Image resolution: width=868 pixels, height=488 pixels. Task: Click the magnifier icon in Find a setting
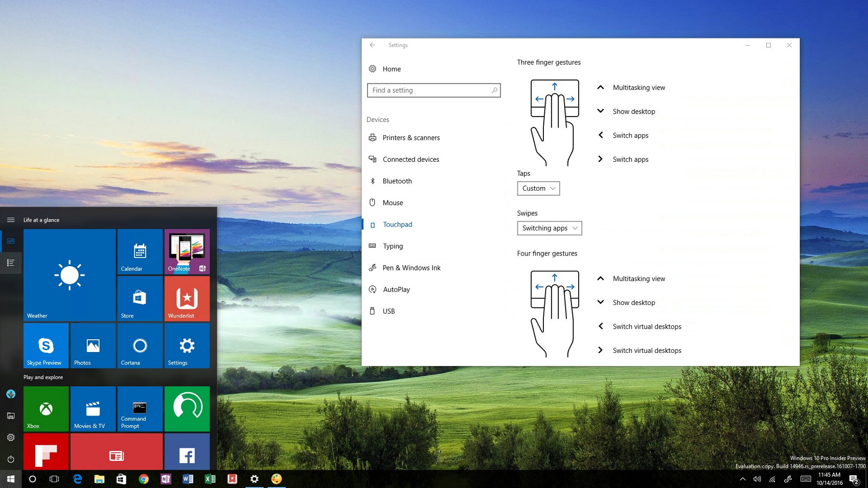tap(494, 90)
